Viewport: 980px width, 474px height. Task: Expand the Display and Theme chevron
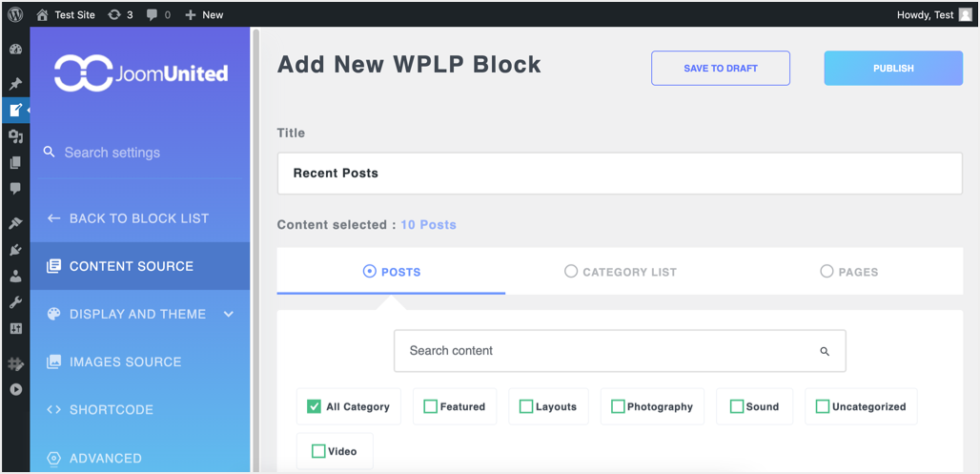(x=229, y=314)
